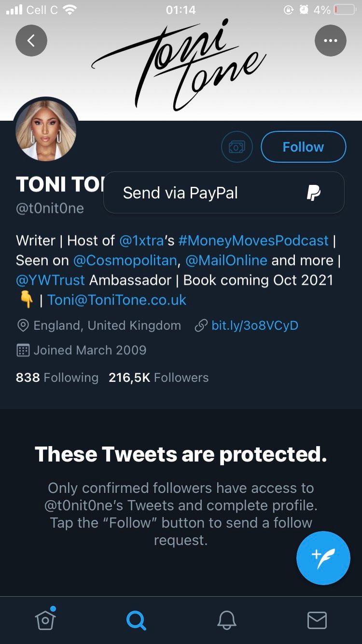
Task: Open the Direct Messages envelope icon
Action: (x=318, y=619)
